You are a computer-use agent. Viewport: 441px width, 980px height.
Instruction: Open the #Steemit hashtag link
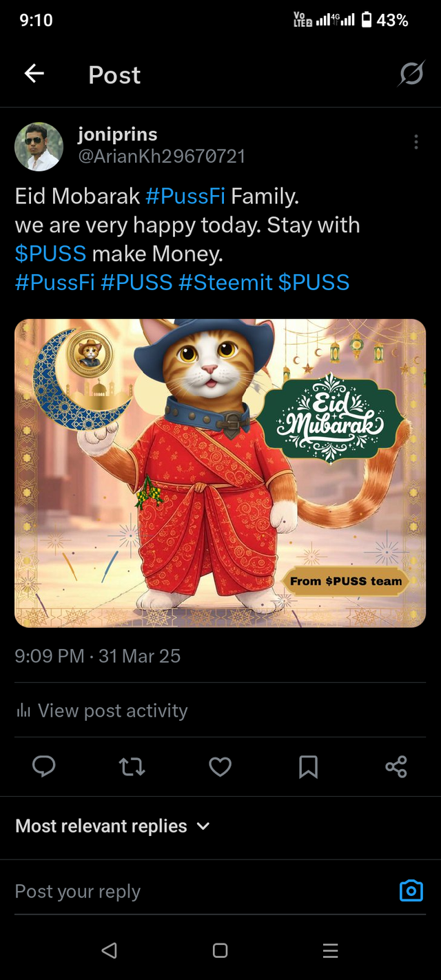pos(225,283)
